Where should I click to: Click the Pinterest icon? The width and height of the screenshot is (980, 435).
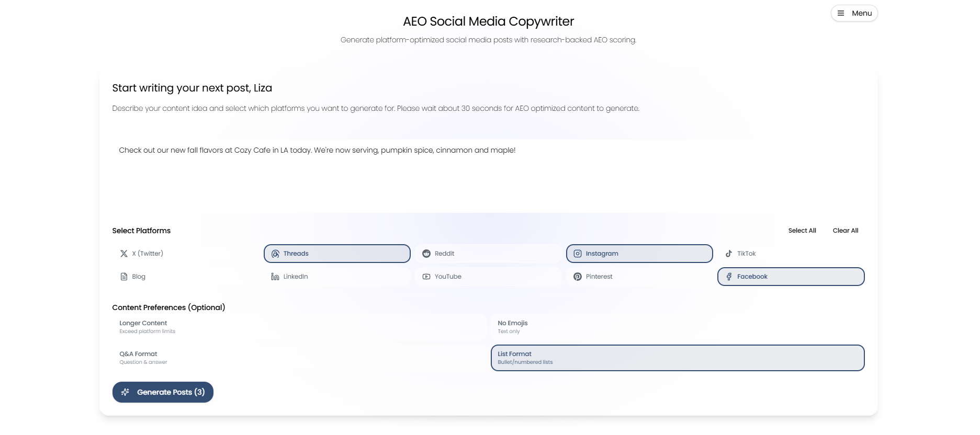[x=578, y=277]
